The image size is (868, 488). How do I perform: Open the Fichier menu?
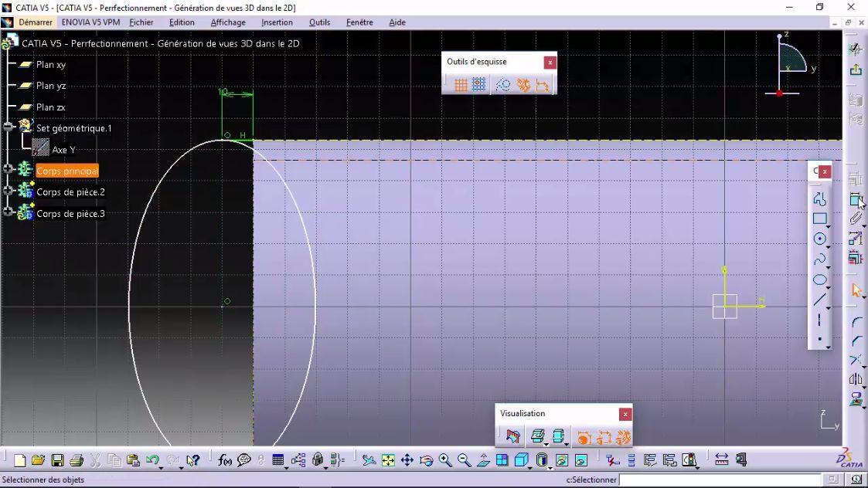141,22
